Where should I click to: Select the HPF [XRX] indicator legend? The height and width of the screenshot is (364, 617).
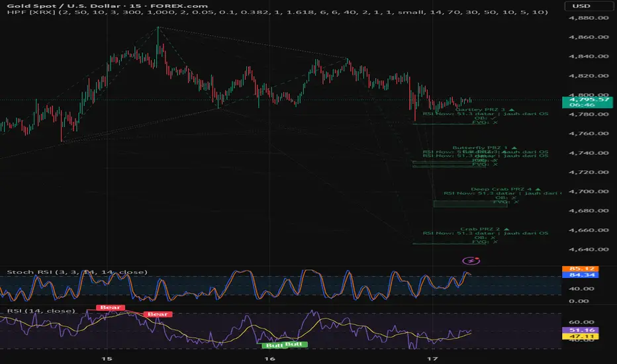pyautogui.click(x=277, y=12)
